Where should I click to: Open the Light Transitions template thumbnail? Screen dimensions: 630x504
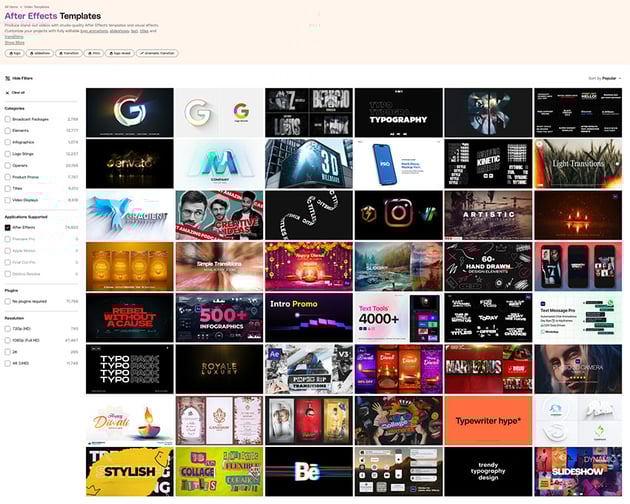[x=578, y=164]
